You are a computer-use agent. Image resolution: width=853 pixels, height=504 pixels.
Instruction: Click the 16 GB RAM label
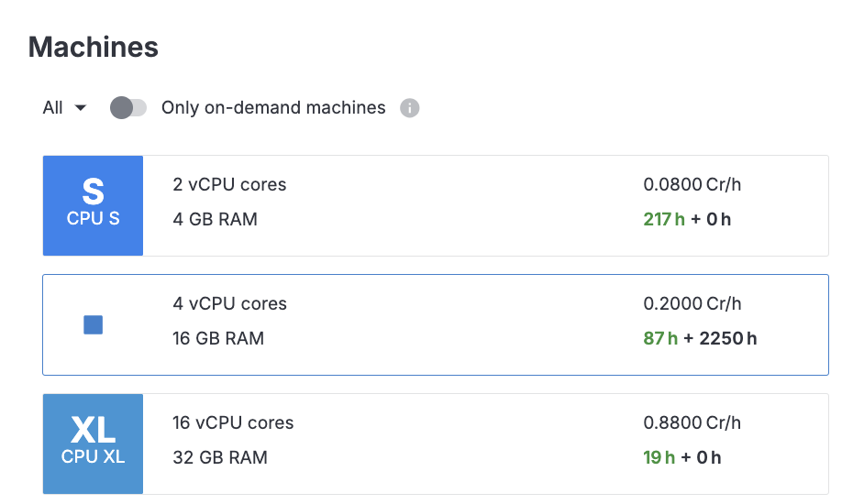coord(218,338)
